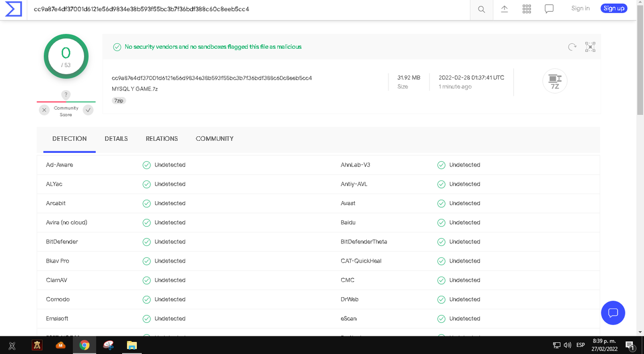
Task: Click the Bkav Pro vendor name
Action: pos(57,261)
